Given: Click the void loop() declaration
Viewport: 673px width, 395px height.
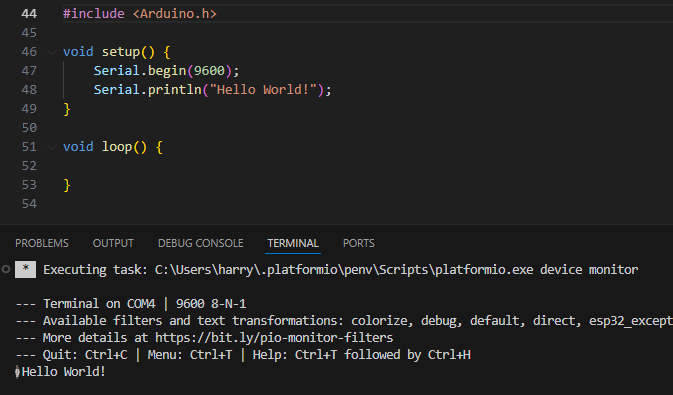Looking at the screenshot, I should 113,147.
